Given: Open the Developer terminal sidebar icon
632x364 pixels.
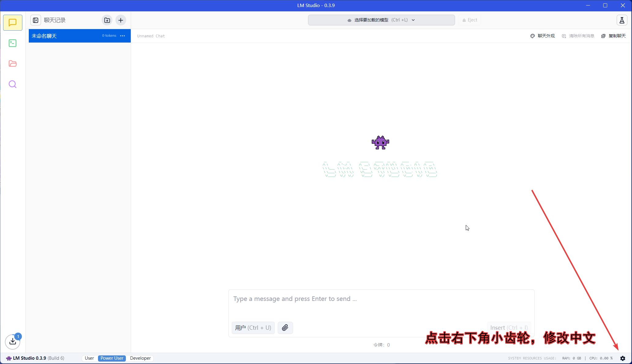Looking at the screenshot, I should [x=13, y=43].
